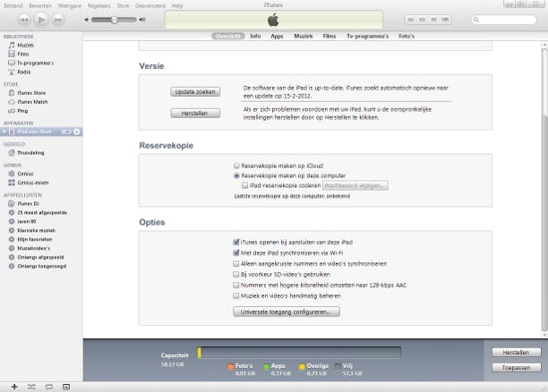The width and height of the screenshot is (548, 392).
Task: Adjust the volume slider knob
Action: tap(114, 20)
